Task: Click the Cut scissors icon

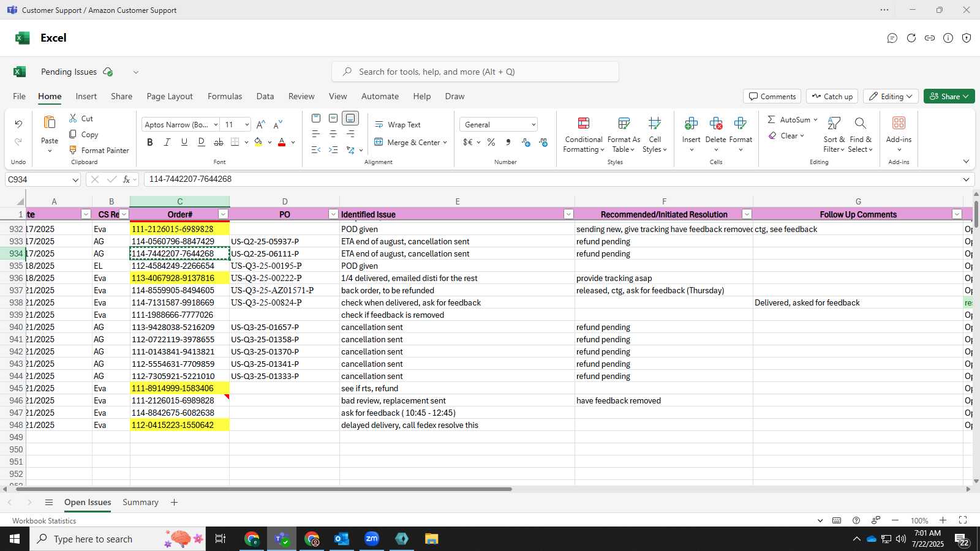Action: 73,118
